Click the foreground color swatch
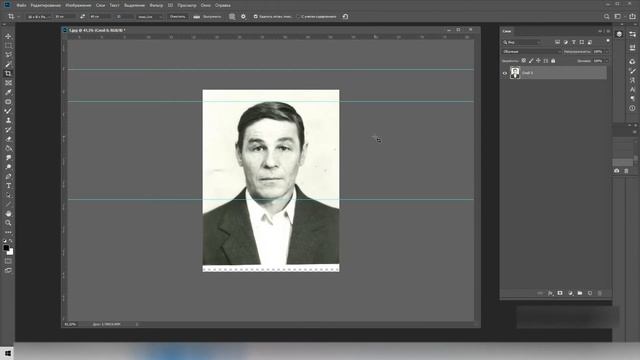 (x=6, y=248)
